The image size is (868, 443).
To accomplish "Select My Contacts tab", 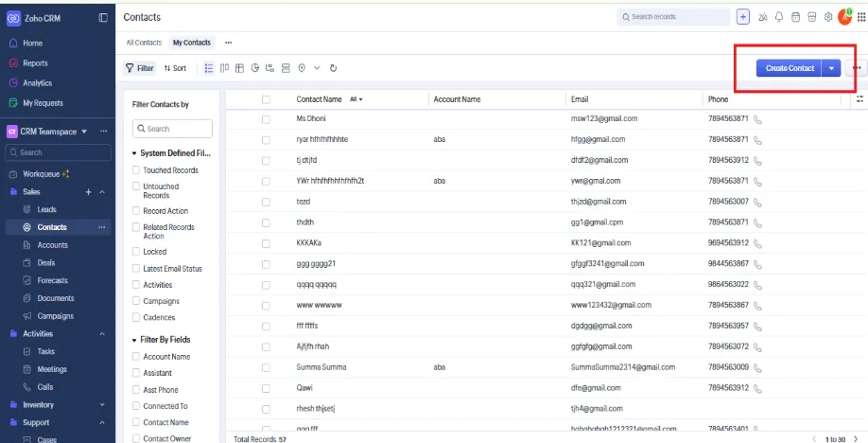I will pos(192,43).
